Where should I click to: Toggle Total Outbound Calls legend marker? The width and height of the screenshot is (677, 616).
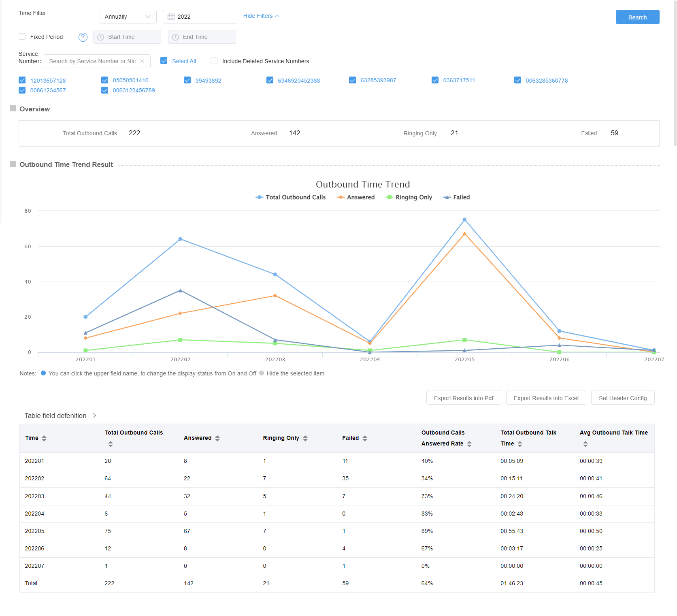[260, 197]
